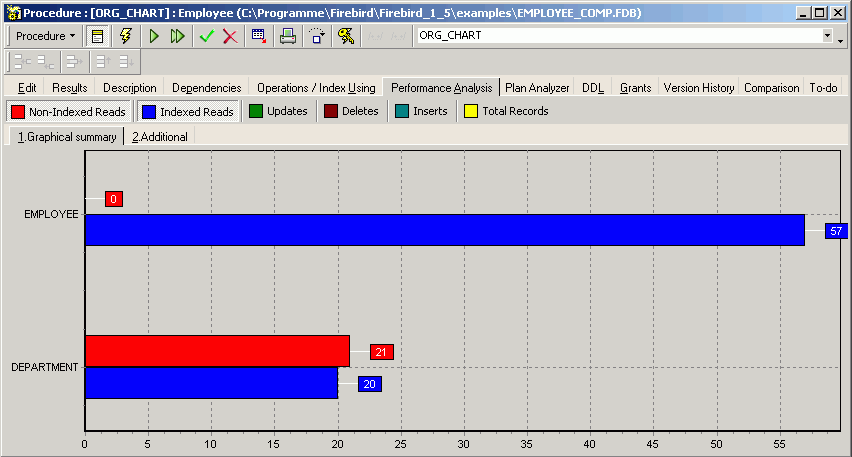Rollback transaction with red X icon
The image size is (852, 457).
(230, 36)
